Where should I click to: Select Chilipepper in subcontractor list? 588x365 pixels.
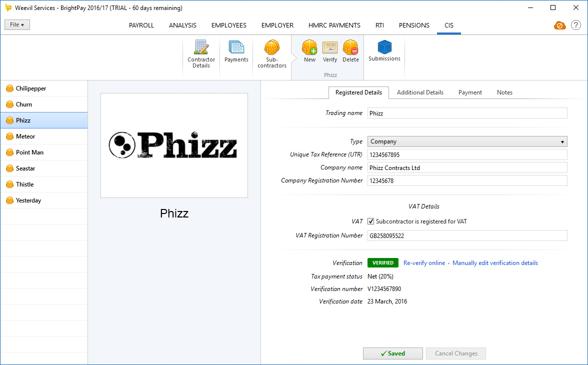[44, 88]
